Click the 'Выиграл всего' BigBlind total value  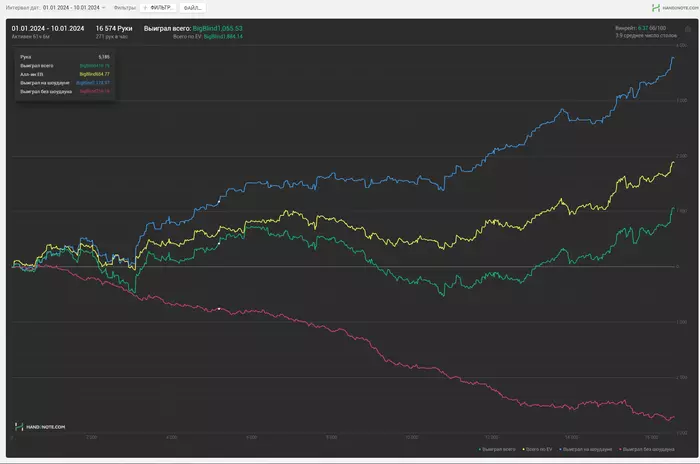pos(217,28)
